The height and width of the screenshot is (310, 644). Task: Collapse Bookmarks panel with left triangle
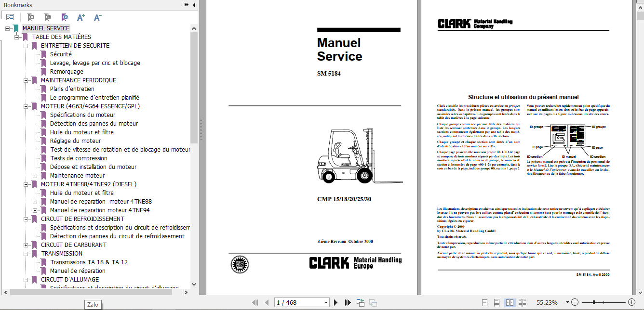[x=193, y=5]
